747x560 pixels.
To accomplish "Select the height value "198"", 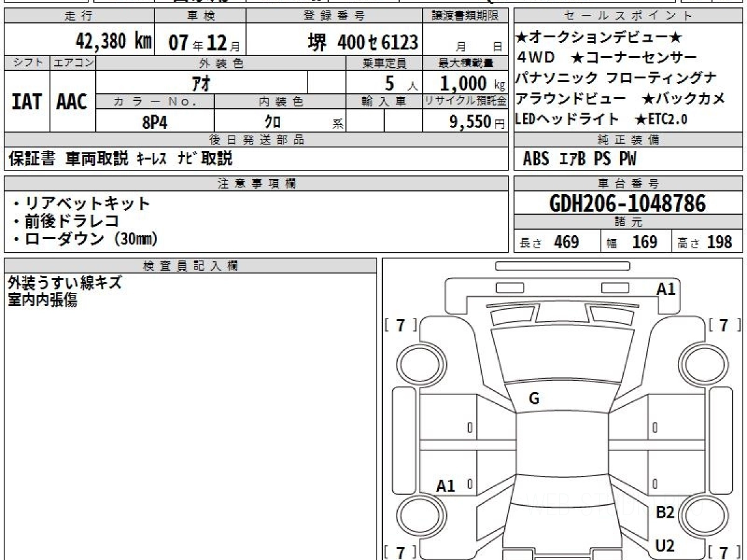I will [720, 242].
